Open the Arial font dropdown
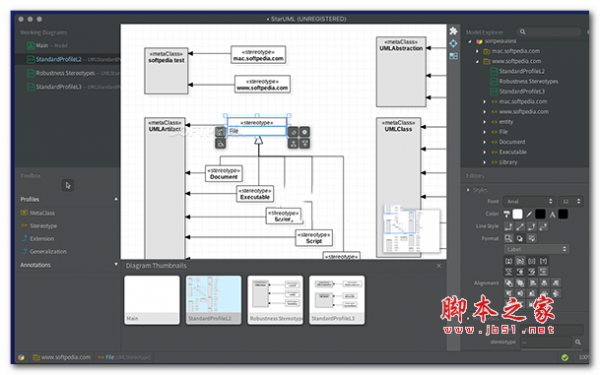This screenshot has width=600, height=375. pyautogui.click(x=529, y=201)
